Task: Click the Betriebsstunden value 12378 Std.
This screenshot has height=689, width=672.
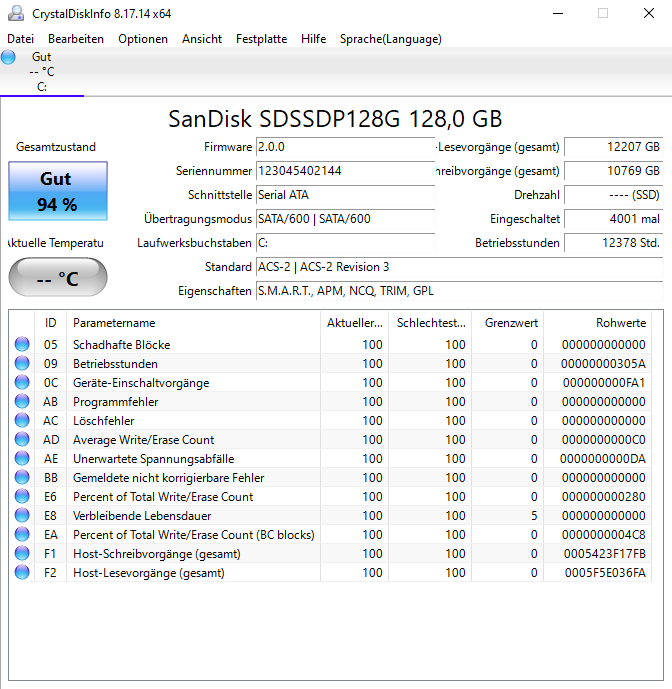Action: (x=614, y=243)
